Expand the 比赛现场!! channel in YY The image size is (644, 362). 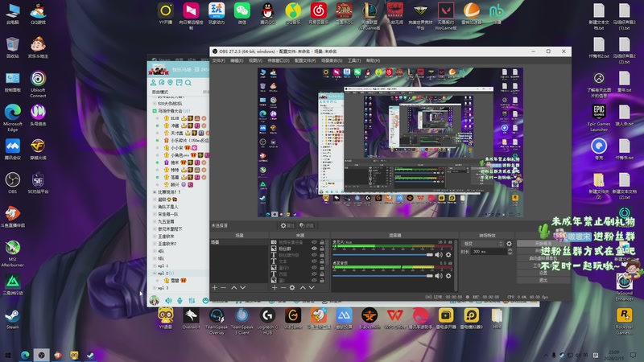(155, 192)
